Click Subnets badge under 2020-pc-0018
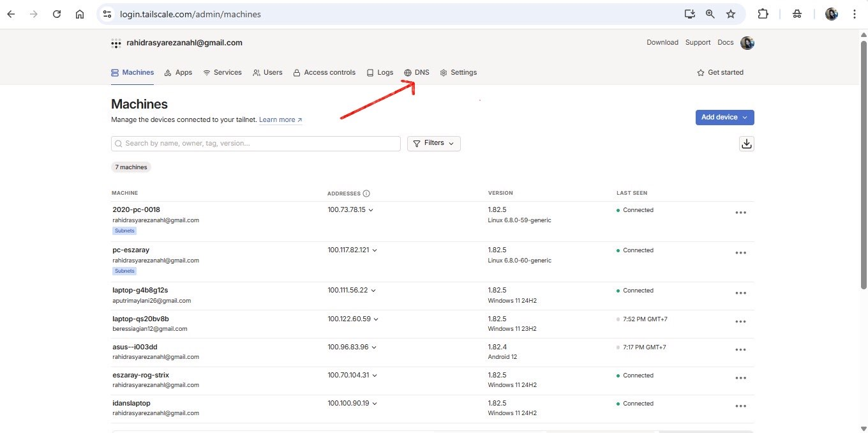Image resolution: width=868 pixels, height=433 pixels. click(x=124, y=231)
